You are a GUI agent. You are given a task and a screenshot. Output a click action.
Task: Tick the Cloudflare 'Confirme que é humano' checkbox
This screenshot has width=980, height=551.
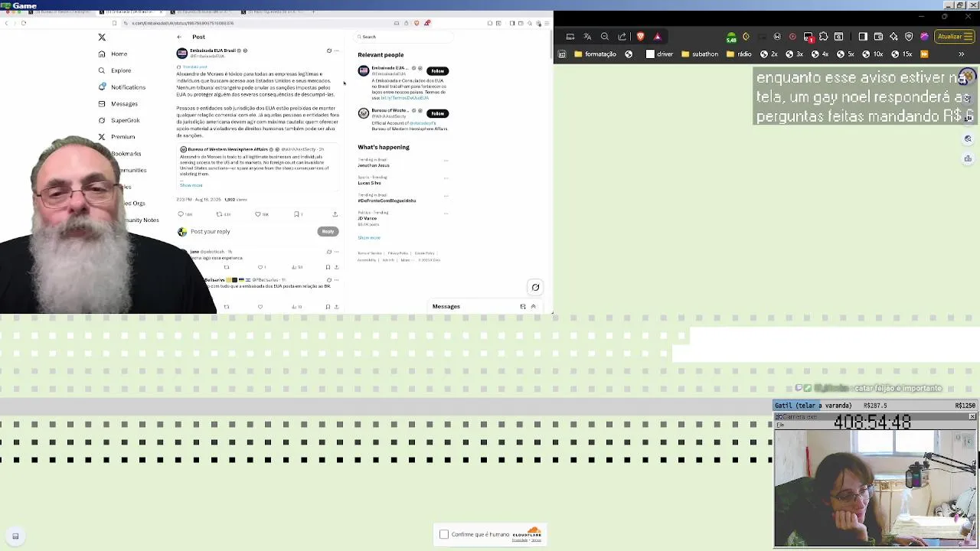444,534
